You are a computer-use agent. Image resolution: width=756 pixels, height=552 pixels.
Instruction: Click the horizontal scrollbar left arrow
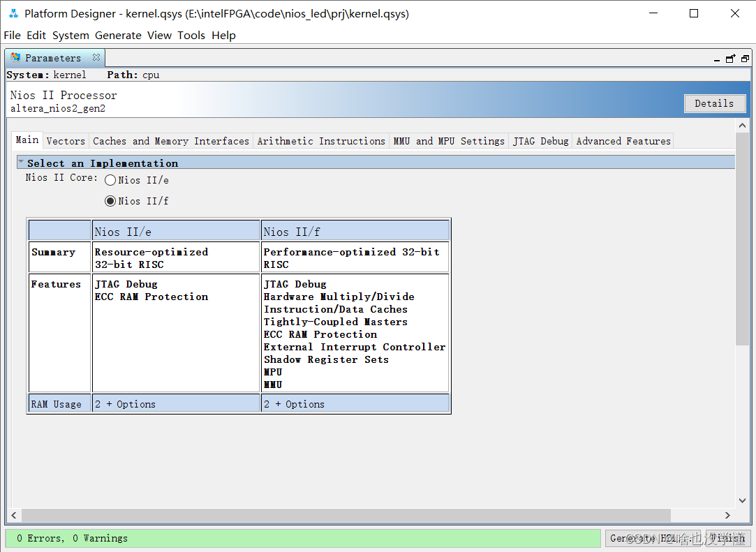pyautogui.click(x=14, y=515)
